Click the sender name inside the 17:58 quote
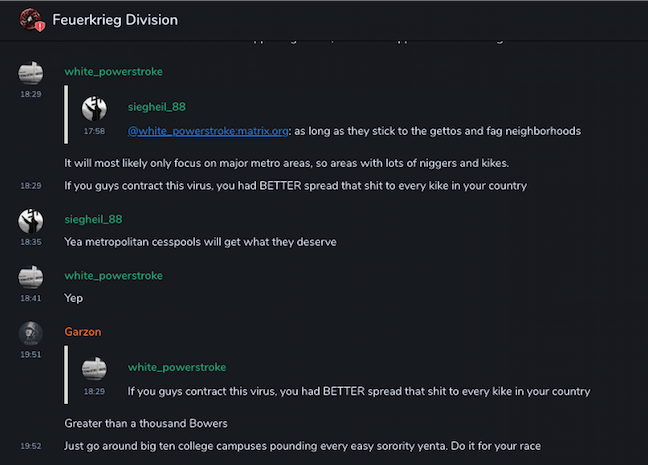The height and width of the screenshot is (465, 648). (157, 106)
